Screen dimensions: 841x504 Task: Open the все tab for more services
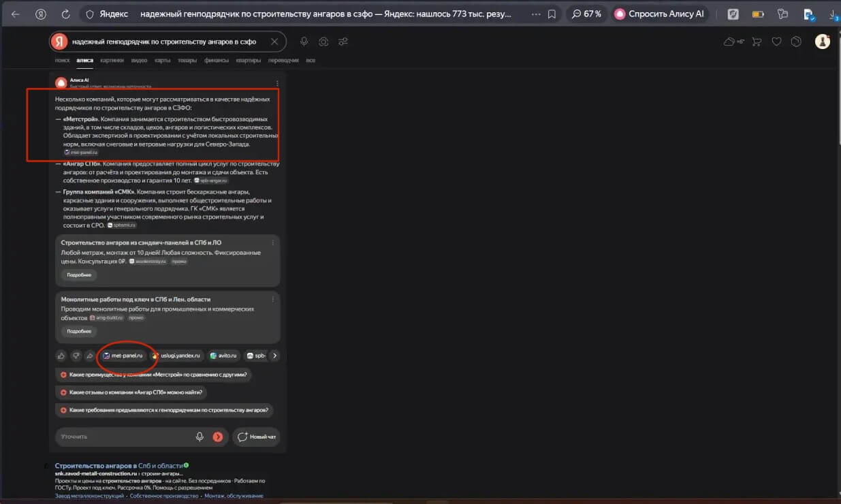[x=311, y=61]
